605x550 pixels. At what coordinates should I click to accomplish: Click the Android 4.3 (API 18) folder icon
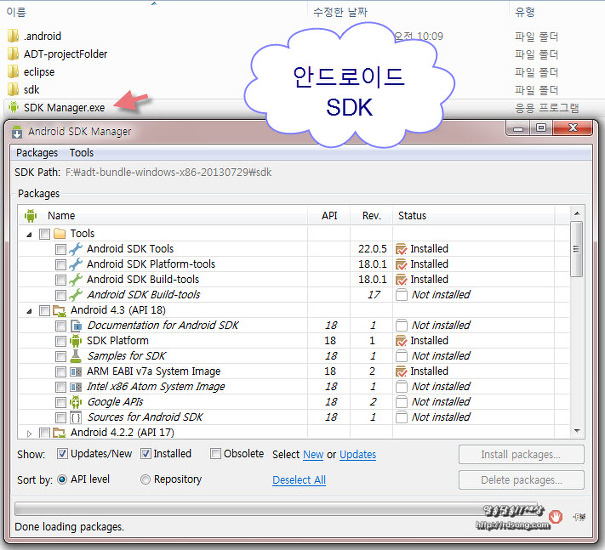[59, 310]
